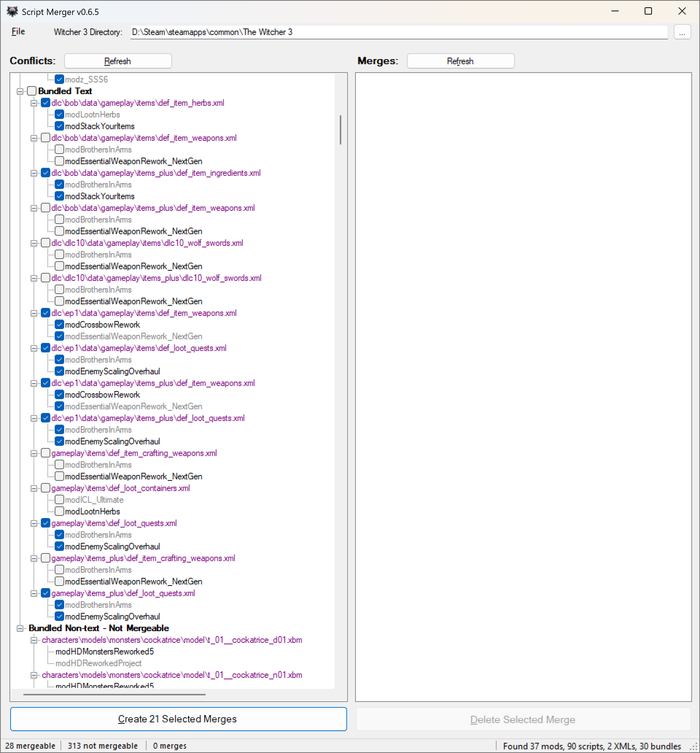This screenshot has width=700, height=753.
Task: Collapse Bundled Non-text - Not Mergeable node
Action: [x=20, y=628]
